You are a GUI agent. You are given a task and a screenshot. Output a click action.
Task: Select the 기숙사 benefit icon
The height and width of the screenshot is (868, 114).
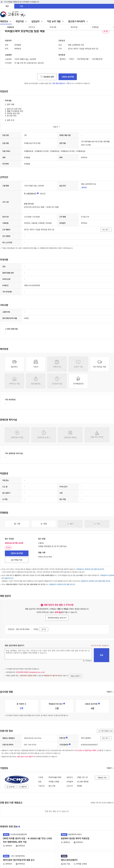(x=36, y=364)
